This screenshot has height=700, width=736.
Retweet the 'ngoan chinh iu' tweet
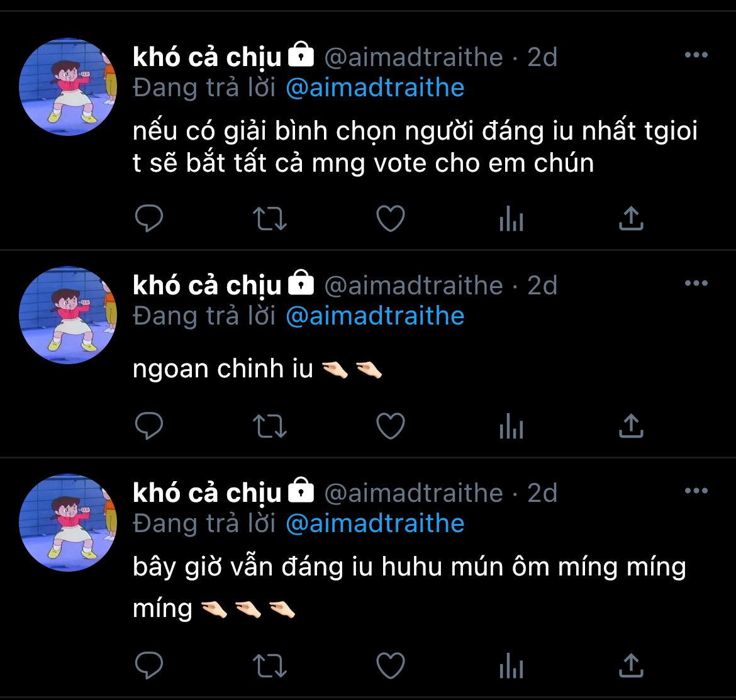point(269,426)
